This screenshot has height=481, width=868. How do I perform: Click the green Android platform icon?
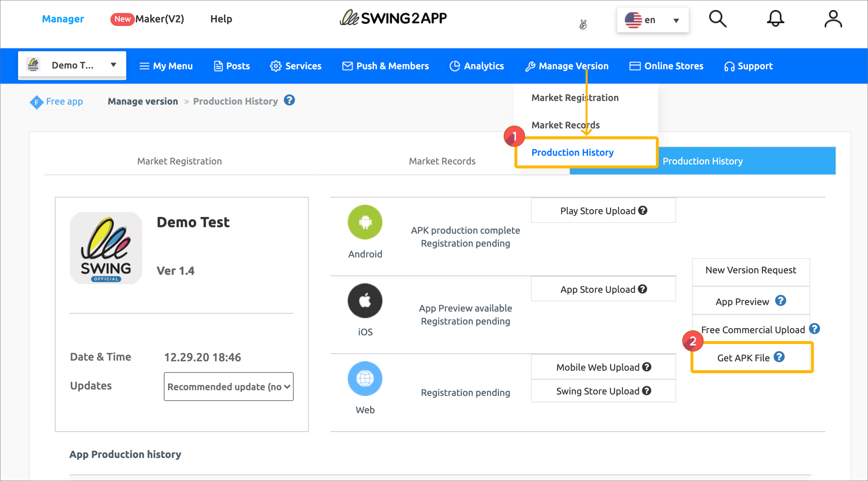[x=365, y=222]
